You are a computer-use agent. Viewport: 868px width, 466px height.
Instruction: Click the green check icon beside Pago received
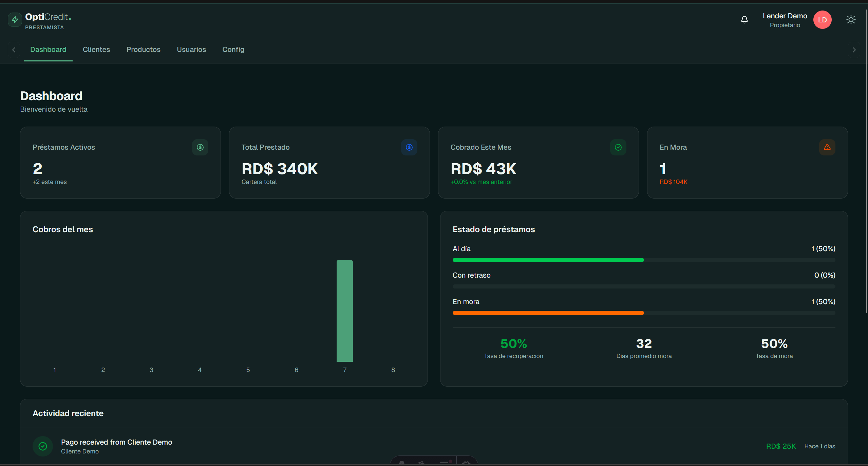point(43,446)
